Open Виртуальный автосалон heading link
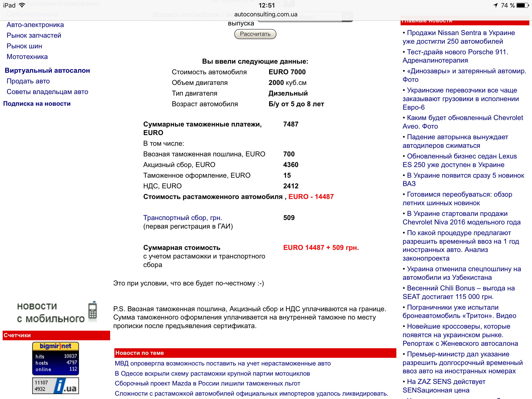The height and width of the screenshot is (399, 532). 47,71
